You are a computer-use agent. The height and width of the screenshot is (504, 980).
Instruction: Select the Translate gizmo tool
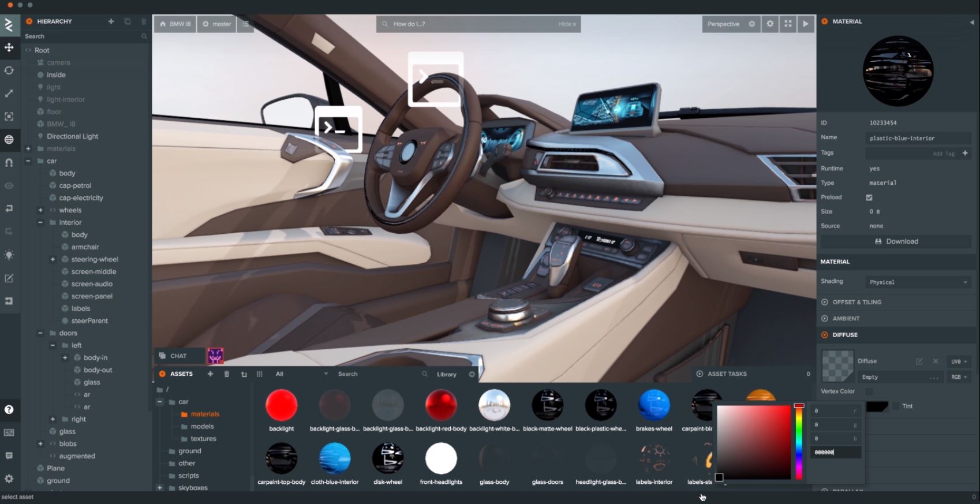click(9, 47)
